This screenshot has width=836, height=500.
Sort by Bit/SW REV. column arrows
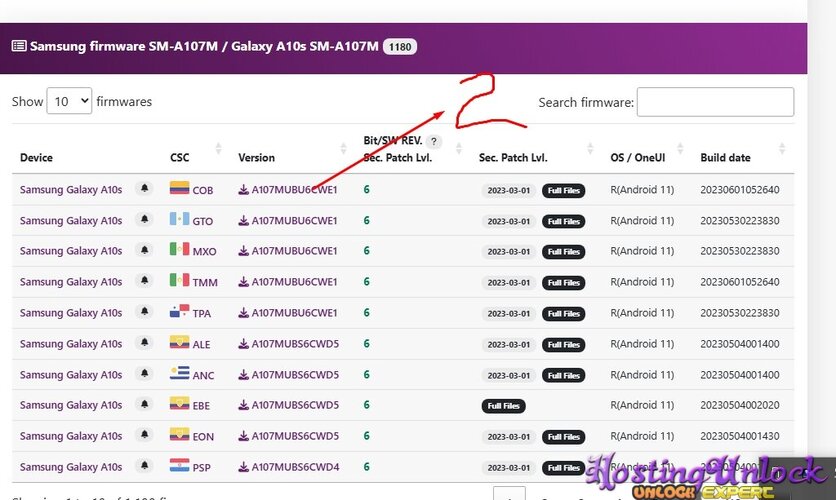pyautogui.click(x=459, y=149)
